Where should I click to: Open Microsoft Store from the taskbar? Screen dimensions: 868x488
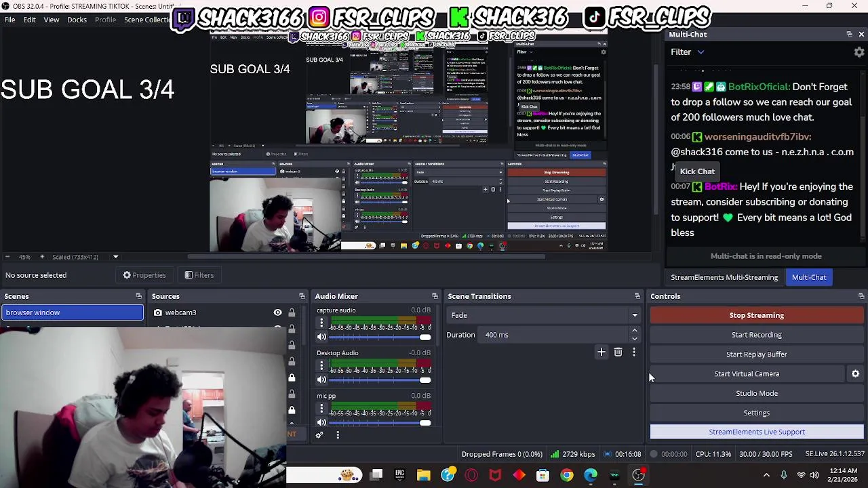pyautogui.click(x=542, y=475)
